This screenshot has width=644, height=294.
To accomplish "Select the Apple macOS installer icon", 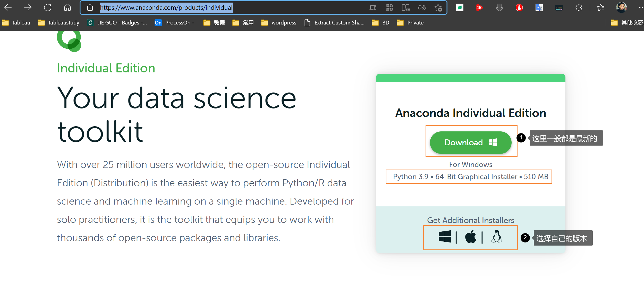I will pyautogui.click(x=470, y=237).
